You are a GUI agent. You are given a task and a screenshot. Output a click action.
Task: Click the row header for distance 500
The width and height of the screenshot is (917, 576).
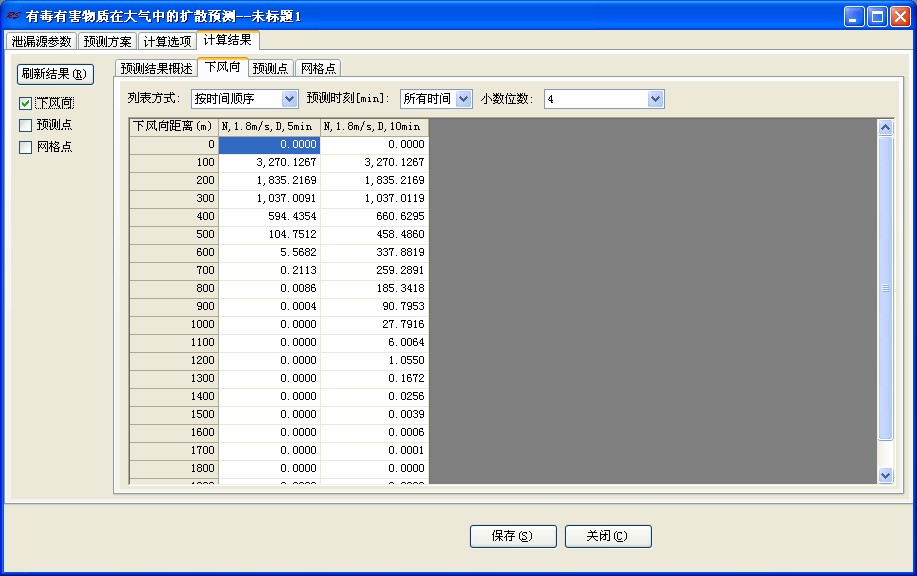(174, 234)
